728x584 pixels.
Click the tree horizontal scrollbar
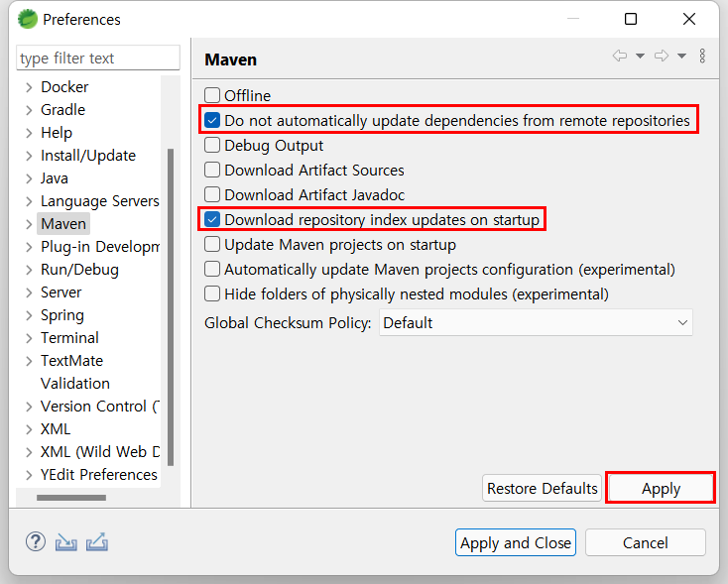71,498
